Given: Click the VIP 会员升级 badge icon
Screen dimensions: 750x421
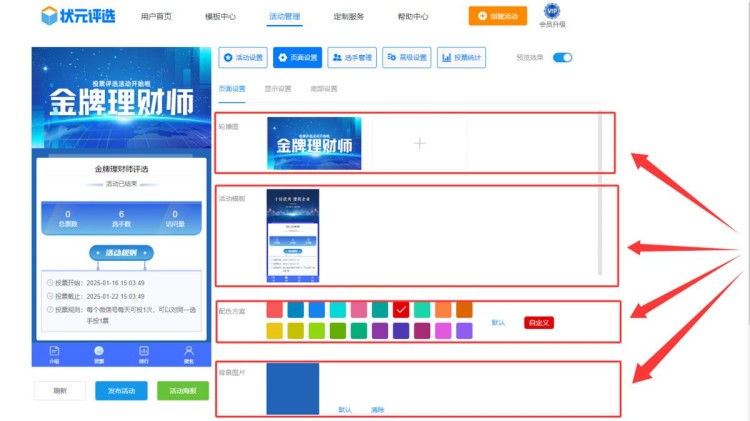Looking at the screenshot, I should pyautogui.click(x=552, y=12).
